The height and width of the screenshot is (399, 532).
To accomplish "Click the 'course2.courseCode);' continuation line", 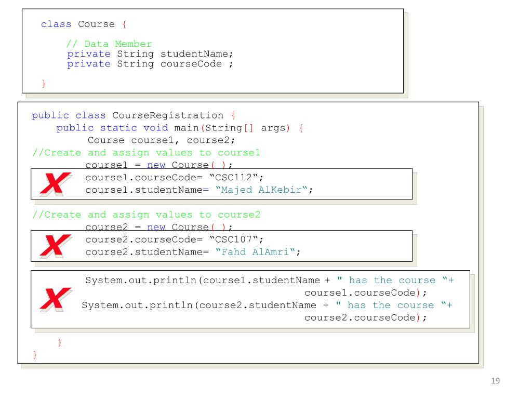I will tap(365, 317).
